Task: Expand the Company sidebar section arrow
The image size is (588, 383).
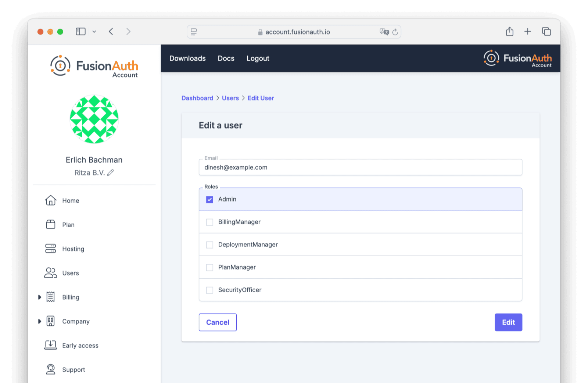Action: (x=39, y=321)
